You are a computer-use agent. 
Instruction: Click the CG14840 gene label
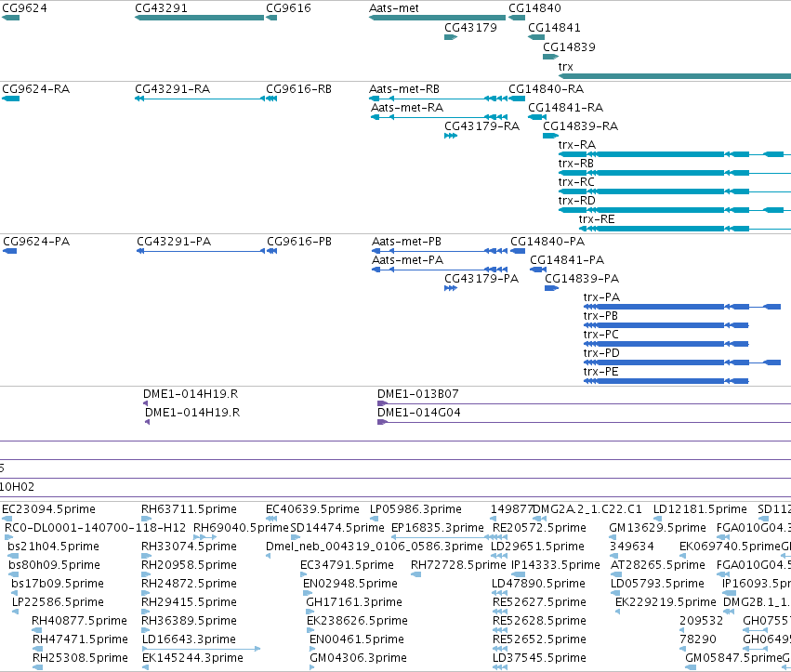[534, 8]
